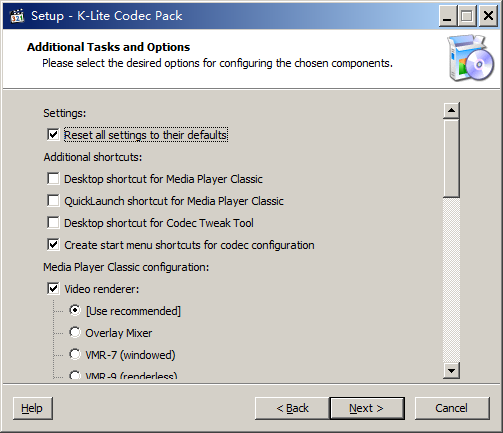Viewport: 503px width, 433px height.
Task: Go back with the Back button
Action: [292, 408]
